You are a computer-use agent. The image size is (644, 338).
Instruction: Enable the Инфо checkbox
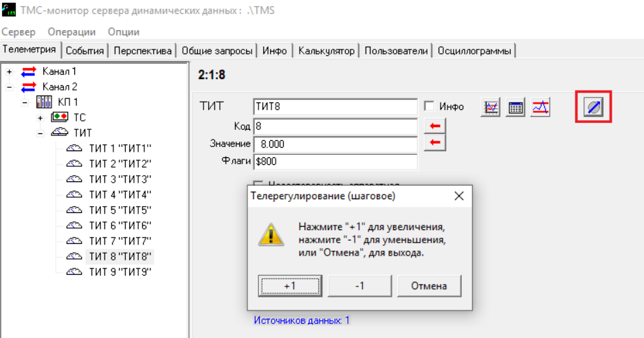pos(430,106)
